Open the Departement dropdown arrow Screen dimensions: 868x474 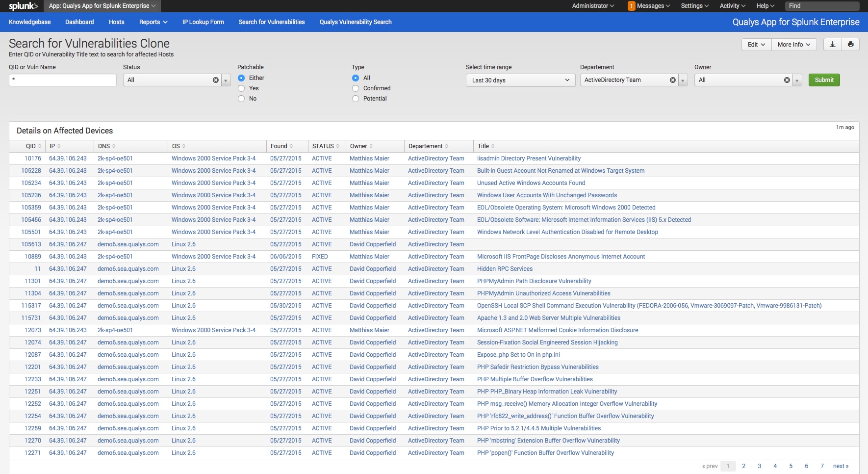pos(683,80)
